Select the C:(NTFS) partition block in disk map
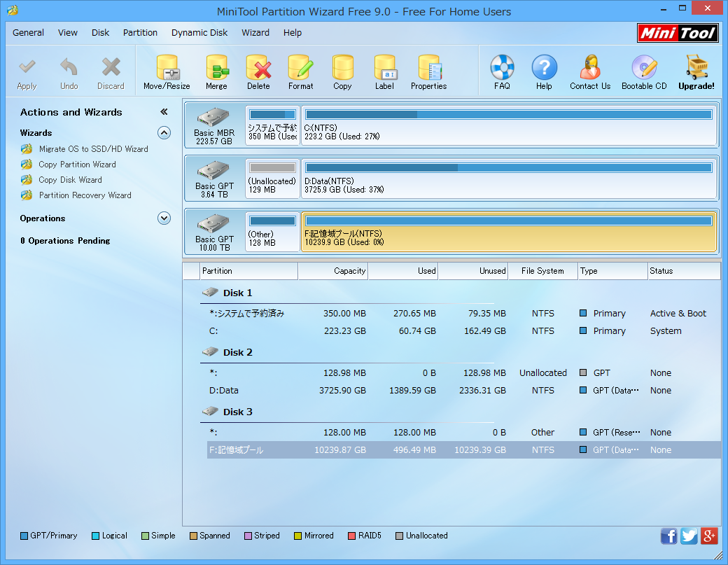Image resolution: width=728 pixels, height=565 pixels. tap(510, 125)
